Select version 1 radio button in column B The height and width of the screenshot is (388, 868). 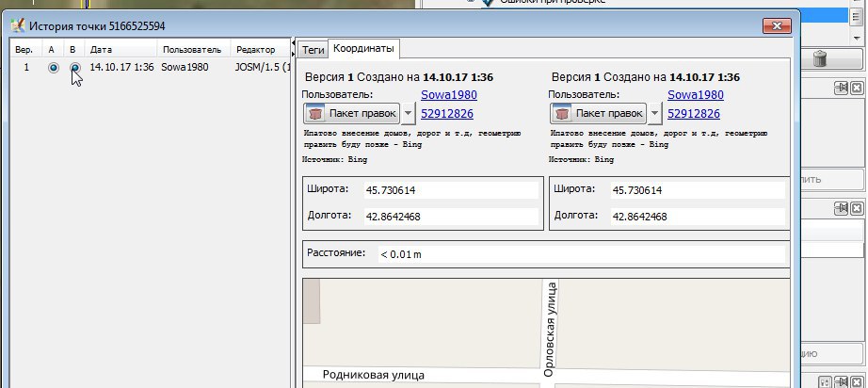click(x=73, y=68)
